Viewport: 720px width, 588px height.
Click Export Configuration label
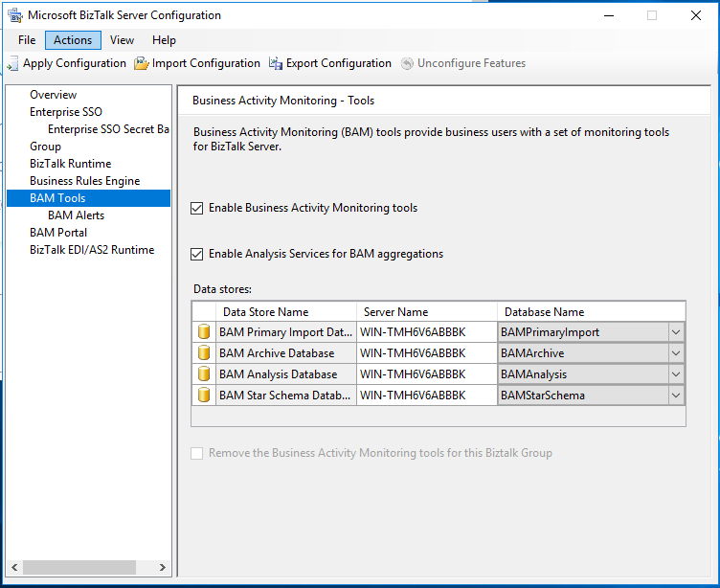click(339, 63)
